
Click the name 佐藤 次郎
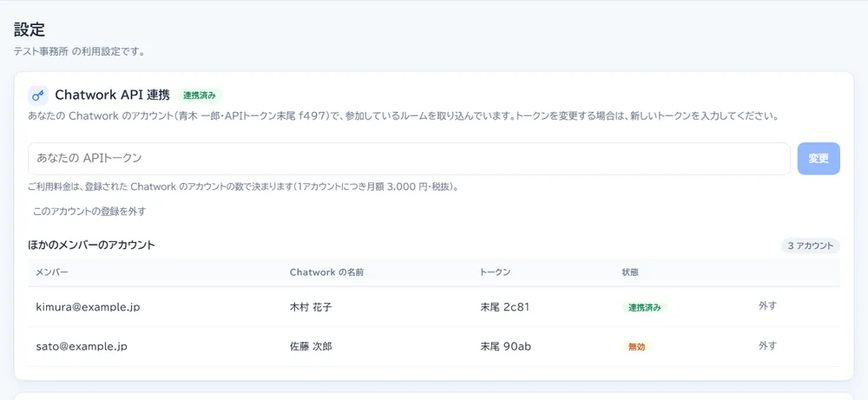311,347
